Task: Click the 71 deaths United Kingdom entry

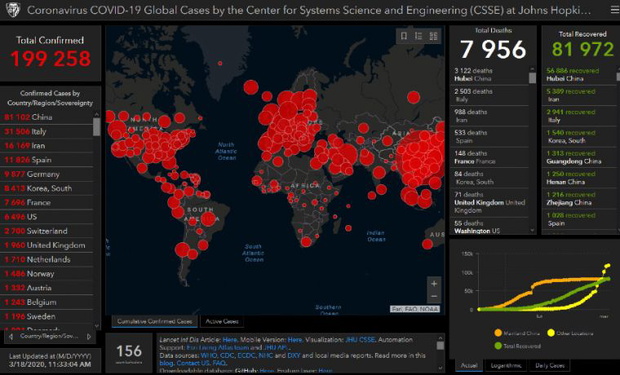Action: click(x=490, y=203)
